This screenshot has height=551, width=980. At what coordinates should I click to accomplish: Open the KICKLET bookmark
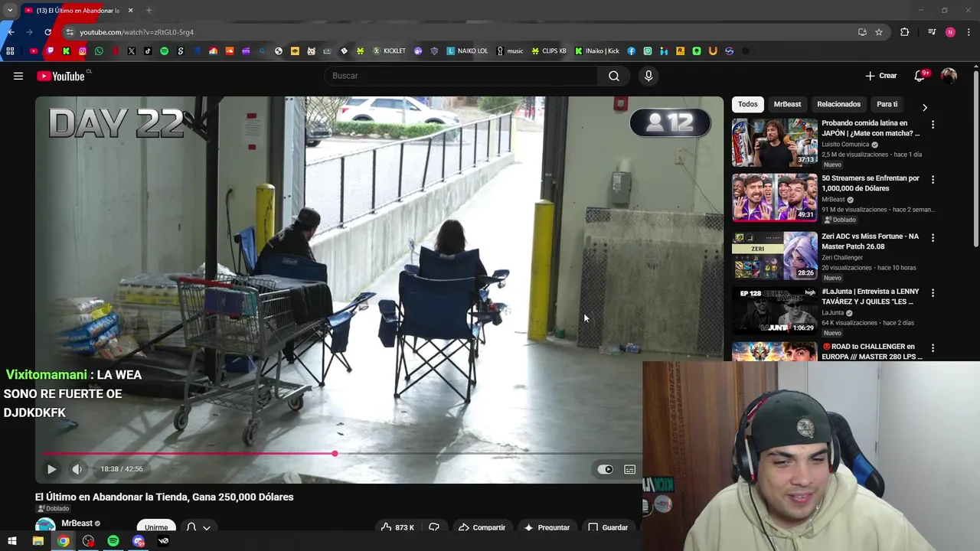tap(389, 51)
